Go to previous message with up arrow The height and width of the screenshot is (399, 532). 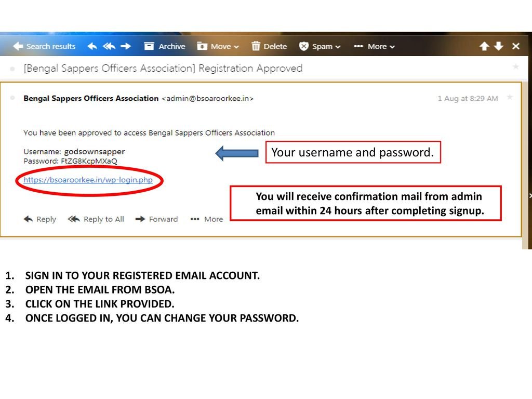484,46
